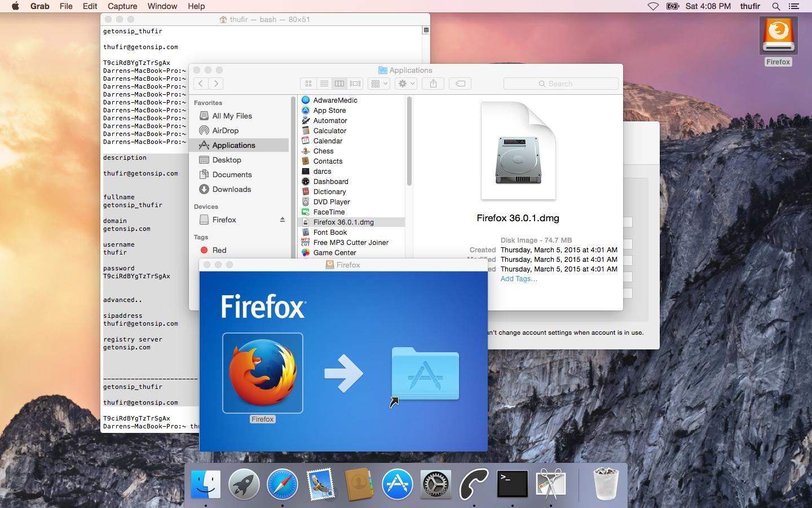The image size is (812, 508).
Task: Open the Trash in Dock
Action: 606,484
